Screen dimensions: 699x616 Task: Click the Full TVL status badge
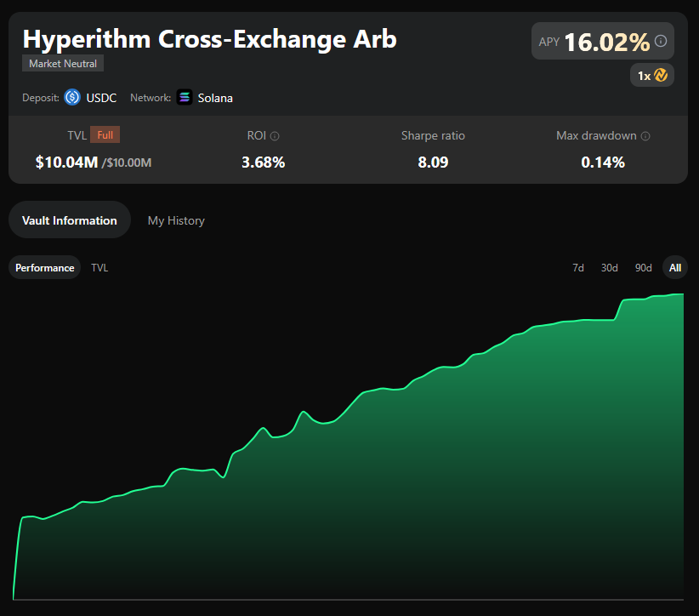coord(105,134)
